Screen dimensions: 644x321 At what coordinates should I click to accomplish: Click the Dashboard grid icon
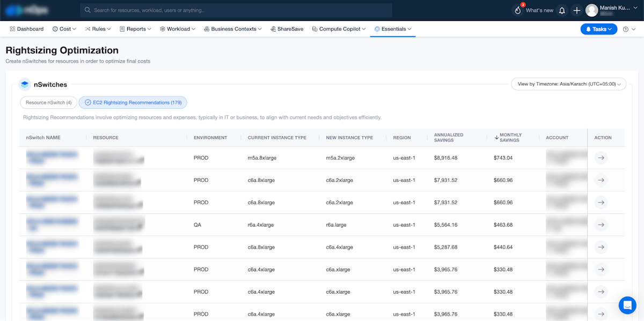click(x=12, y=29)
